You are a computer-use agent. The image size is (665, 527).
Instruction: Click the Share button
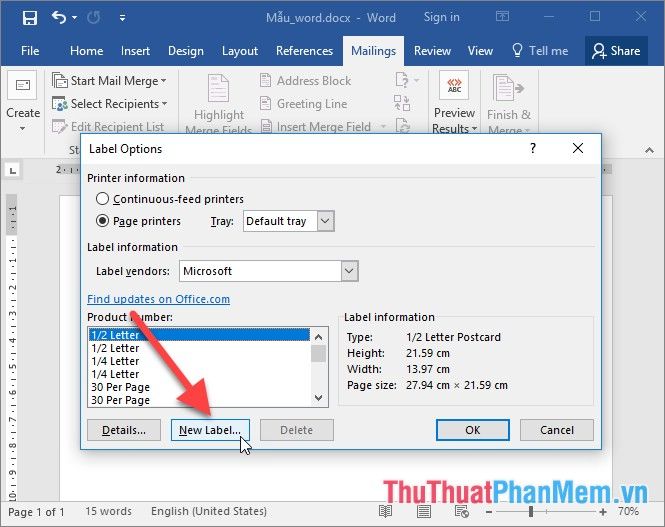pyautogui.click(x=616, y=51)
